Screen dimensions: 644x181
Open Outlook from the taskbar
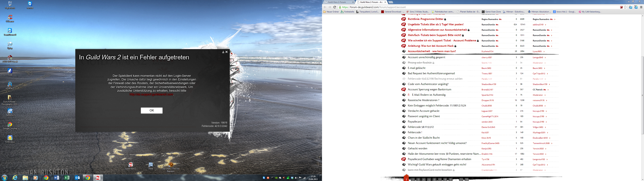click(77, 178)
